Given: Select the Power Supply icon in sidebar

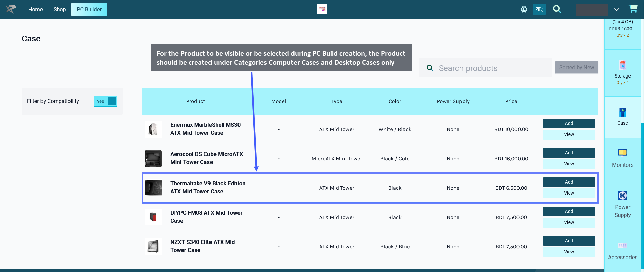Looking at the screenshot, I should click(x=623, y=195).
